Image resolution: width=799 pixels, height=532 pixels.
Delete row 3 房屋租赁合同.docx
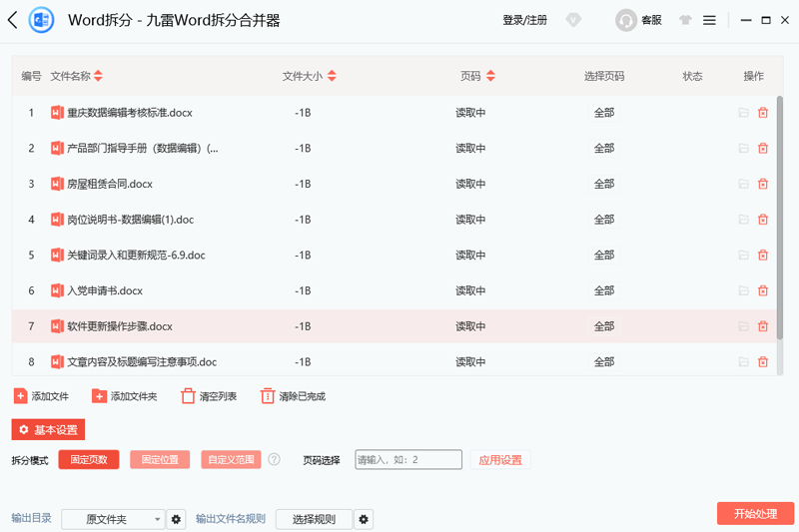coord(763,184)
